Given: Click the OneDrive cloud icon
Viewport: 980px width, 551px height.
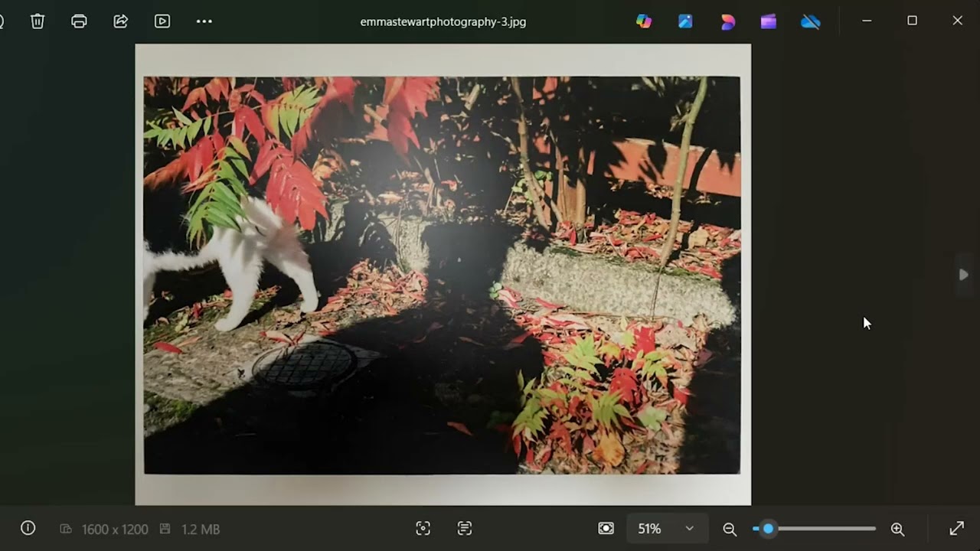Looking at the screenshot, I should (x=811, y=21).
